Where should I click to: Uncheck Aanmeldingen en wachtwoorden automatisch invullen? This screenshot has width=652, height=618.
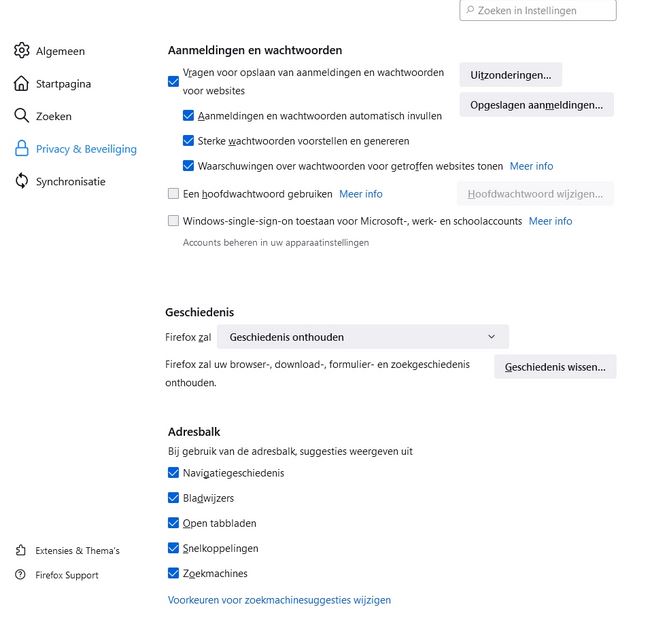[189, 116]
